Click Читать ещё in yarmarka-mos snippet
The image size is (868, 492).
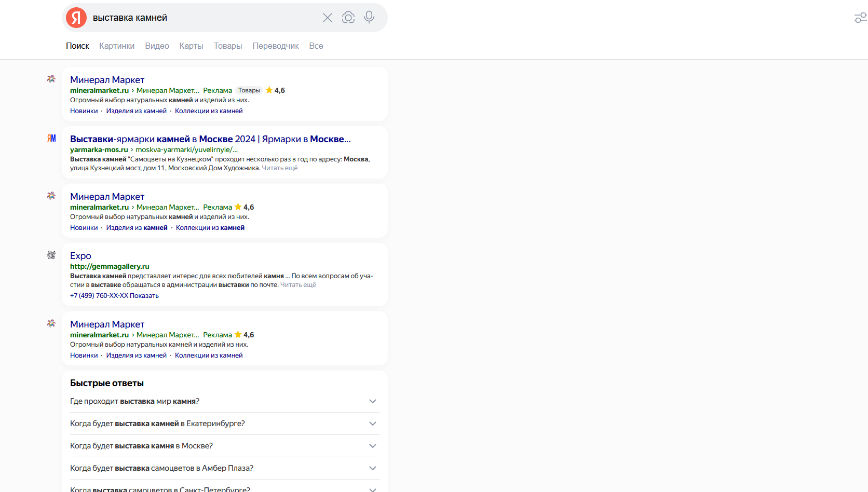280,168
